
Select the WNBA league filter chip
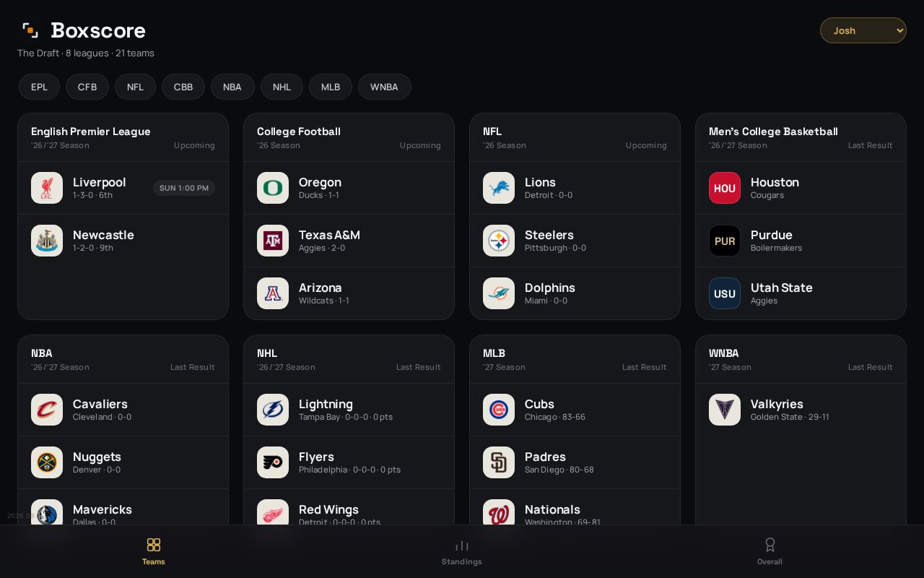[x=384, y=87]
